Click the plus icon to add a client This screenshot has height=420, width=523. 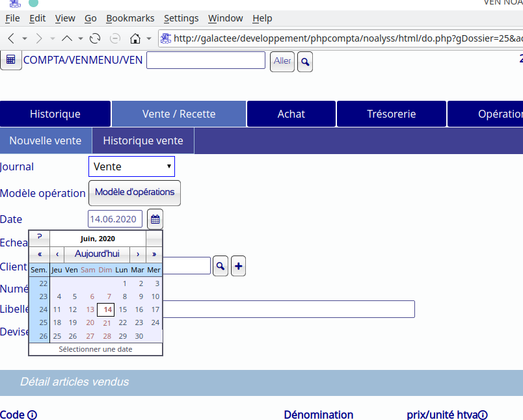tap(238, 266)
